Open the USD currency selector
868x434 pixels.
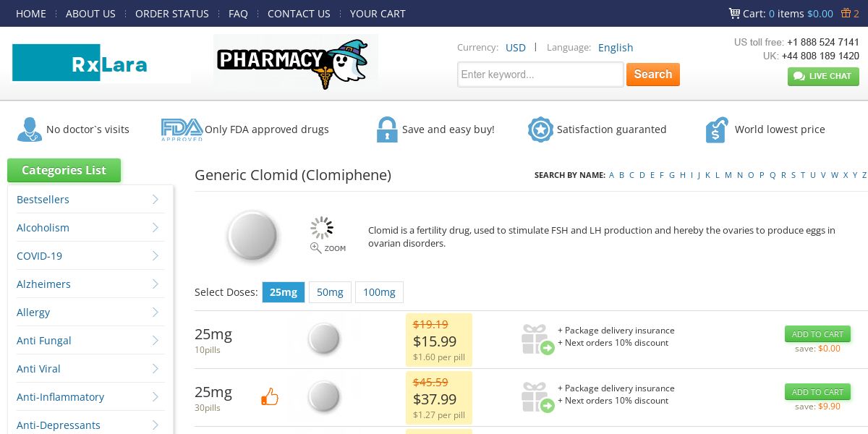tap(516, 48)
